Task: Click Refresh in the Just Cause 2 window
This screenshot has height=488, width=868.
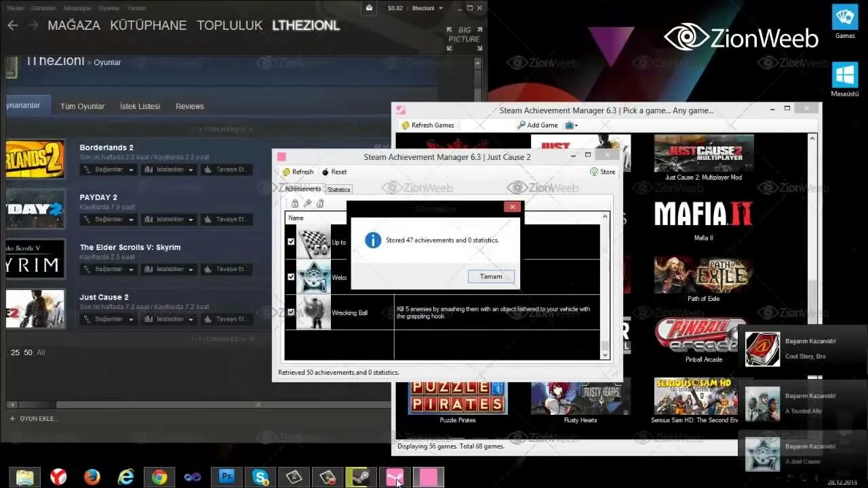Action: [x=298, y=172]
